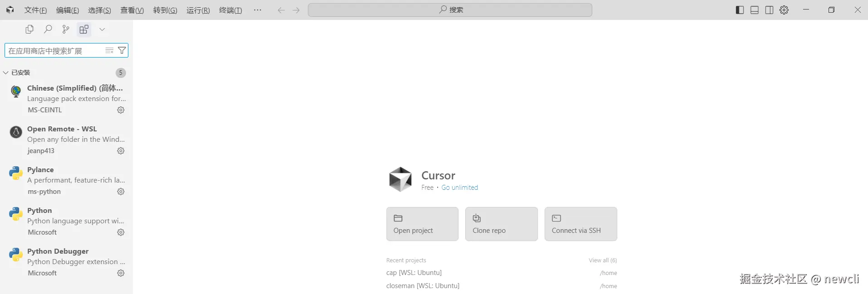
Task: Open Open Remote - WSL manage gear
Action: [121, 151]
